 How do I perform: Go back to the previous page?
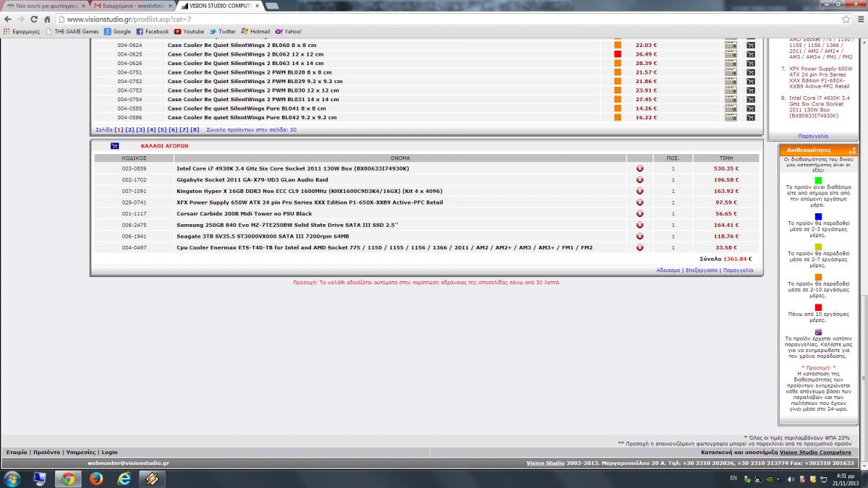click(9, 19)
